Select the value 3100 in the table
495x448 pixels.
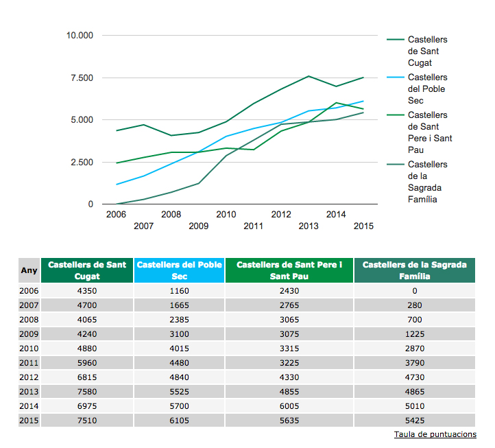180,334
